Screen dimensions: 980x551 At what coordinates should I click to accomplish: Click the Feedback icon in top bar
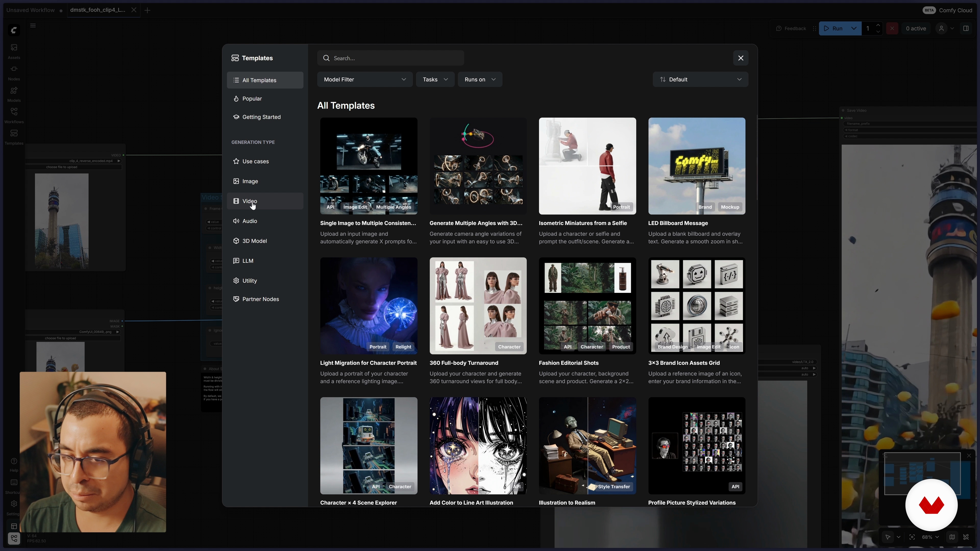pyautogui.click(x=779, y=29)
